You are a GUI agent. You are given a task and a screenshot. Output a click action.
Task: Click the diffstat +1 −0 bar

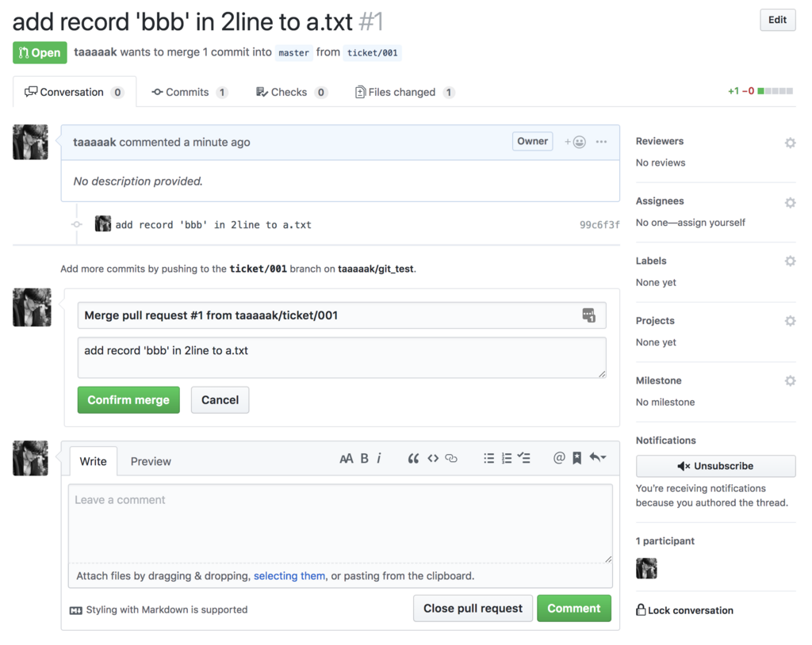point(760,91)
